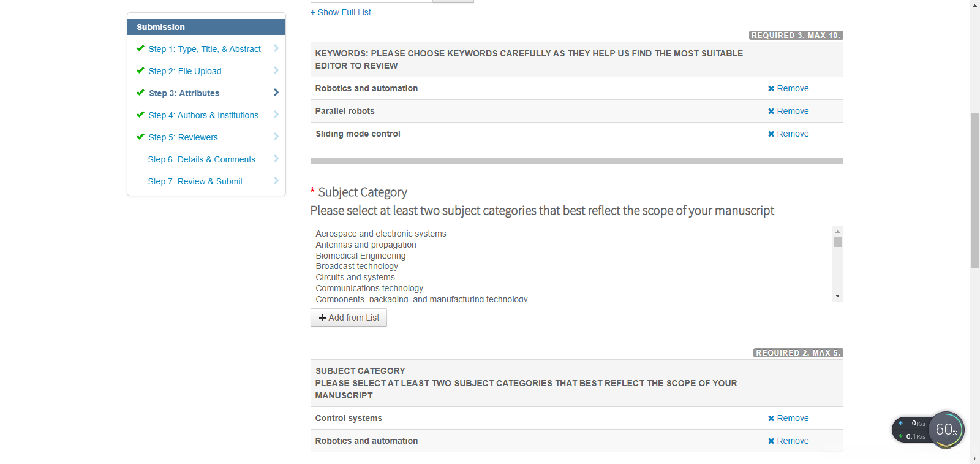
Task: Select Biomedical Engineering in the category list
Action: 361,256
